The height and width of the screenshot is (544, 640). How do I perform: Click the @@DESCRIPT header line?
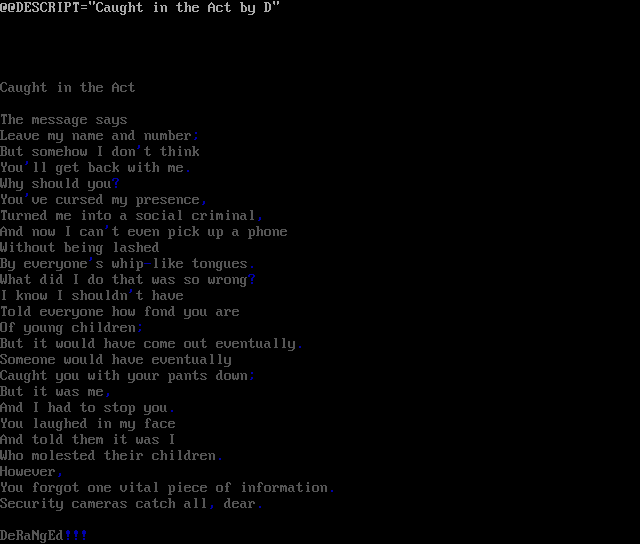click(x=140, y=8)
